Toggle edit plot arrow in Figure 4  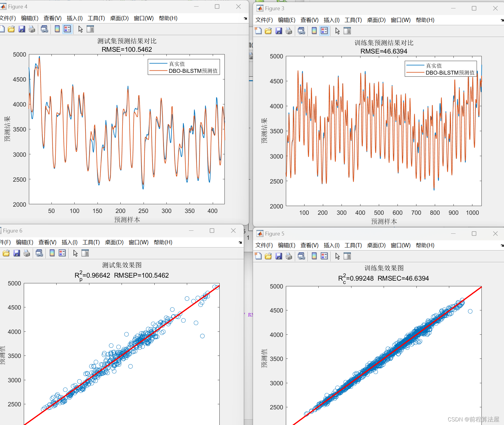pyautogui.click(x=80, y=29)
